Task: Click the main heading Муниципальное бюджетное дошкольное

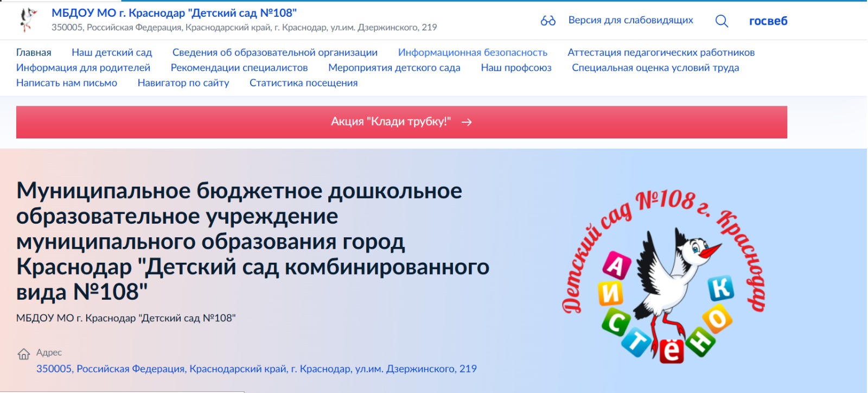Action: point(253,242)
